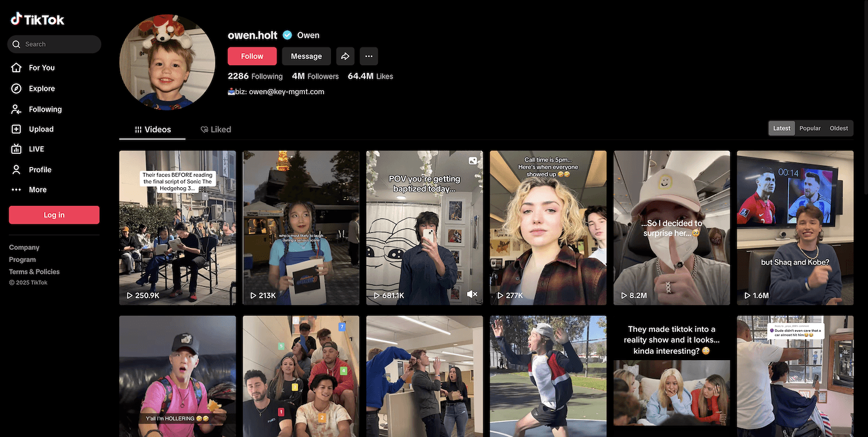
Task: Select the Videos tab
Action: 153,129
